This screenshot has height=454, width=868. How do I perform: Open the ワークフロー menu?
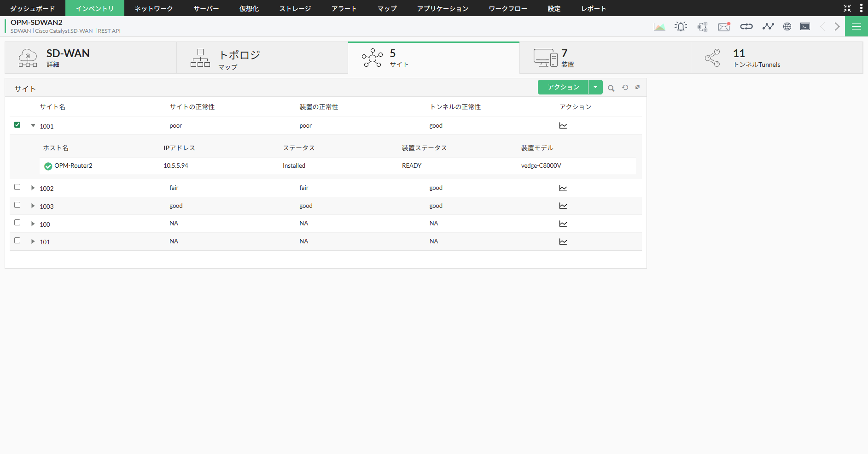click(508, 8)
